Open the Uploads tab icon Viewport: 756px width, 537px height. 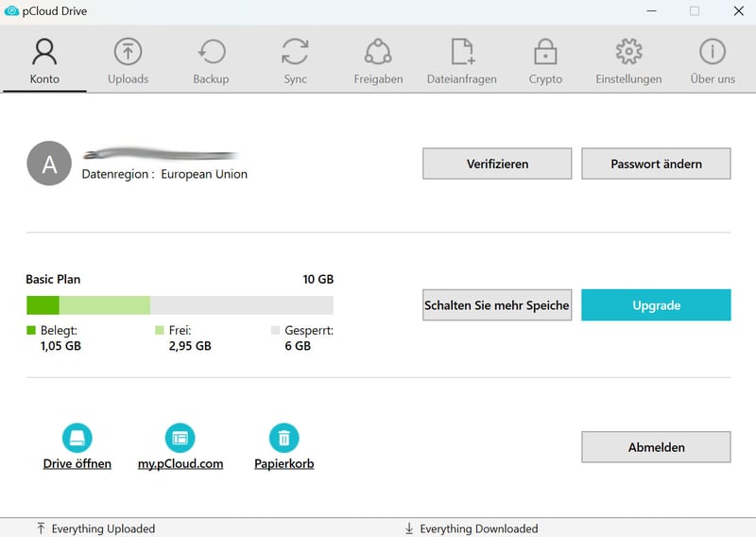click(x=128, y=52)
